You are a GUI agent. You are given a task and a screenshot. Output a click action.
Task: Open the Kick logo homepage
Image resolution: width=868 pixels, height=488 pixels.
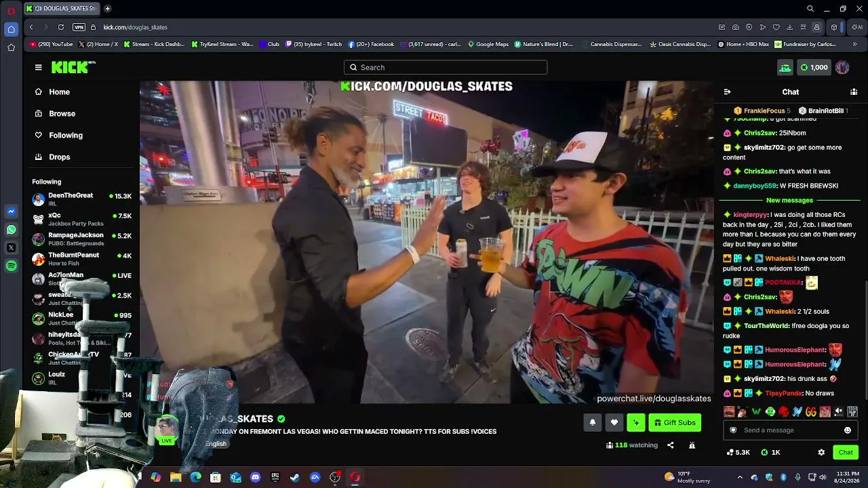tap(73, 67)
